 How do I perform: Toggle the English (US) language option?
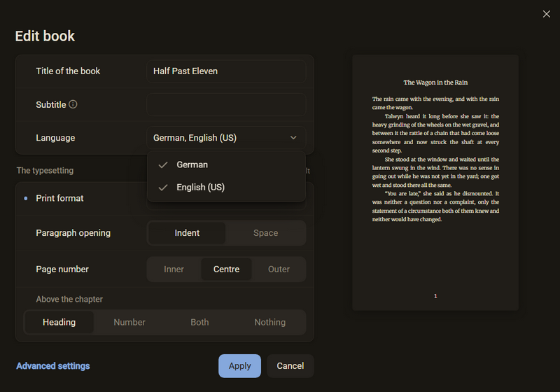pyautogui.click(x=226, y=187)
